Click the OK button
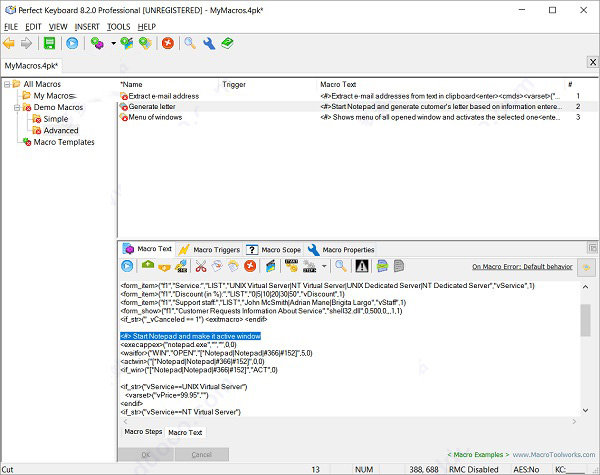600x475 pixels. (x=146, y=455)
